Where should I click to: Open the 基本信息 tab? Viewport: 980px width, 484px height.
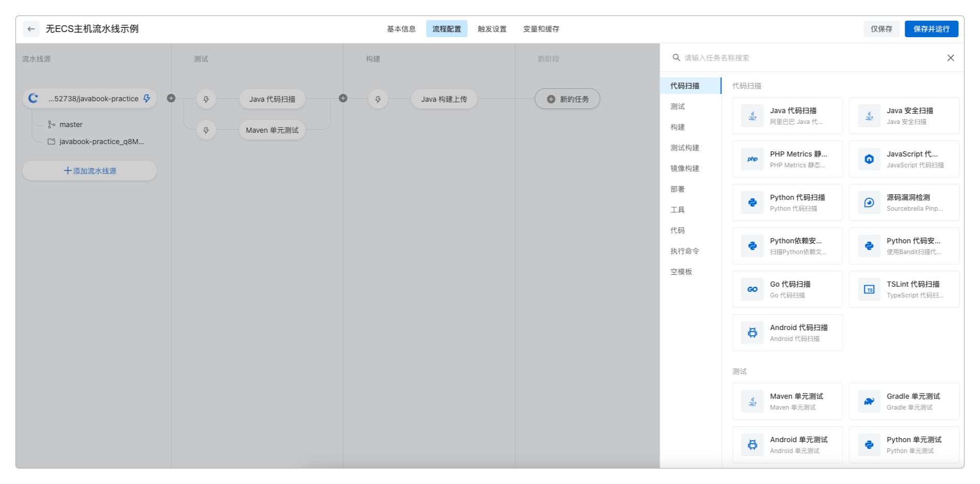(401, 29)
